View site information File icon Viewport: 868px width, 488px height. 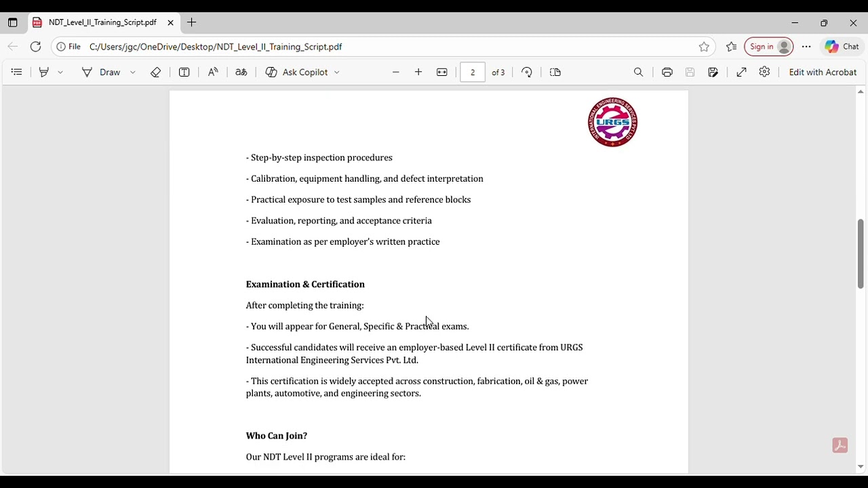coord(68,47)
